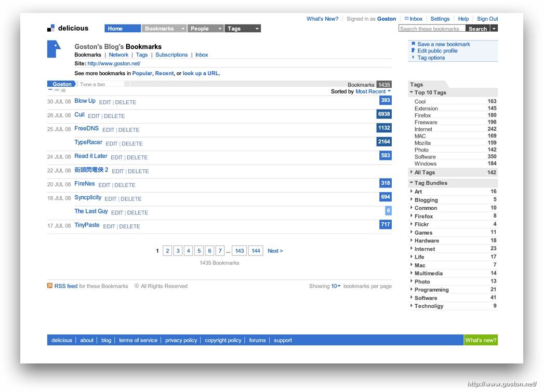Change sort order via Most Recent
Viewport: 544px width, 392px height.
(x=373, y=91)
